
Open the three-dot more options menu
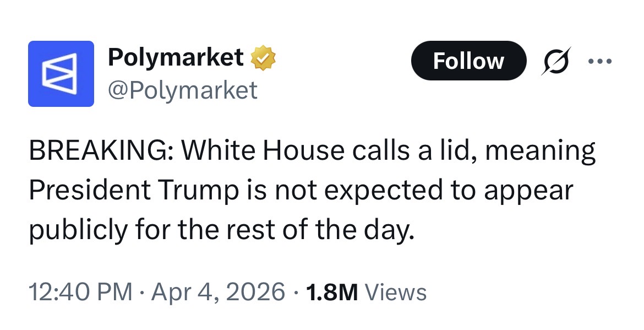600,61
